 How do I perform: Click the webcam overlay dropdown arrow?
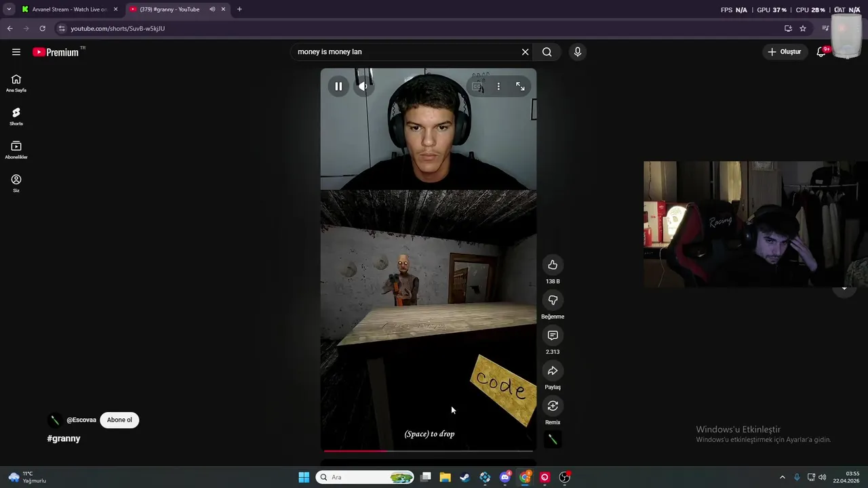844,289
